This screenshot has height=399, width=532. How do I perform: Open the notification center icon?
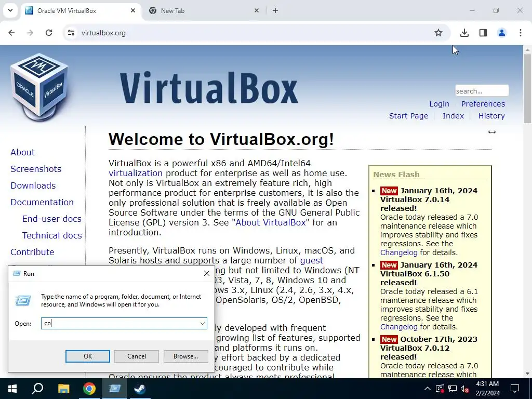point(515,389)
